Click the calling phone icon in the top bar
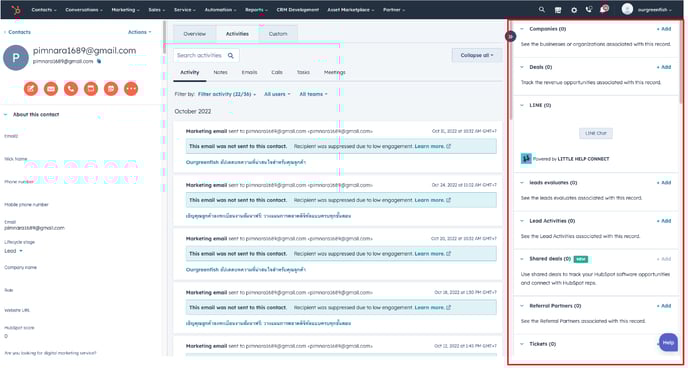688x372 pixels. tap(589, 10)
